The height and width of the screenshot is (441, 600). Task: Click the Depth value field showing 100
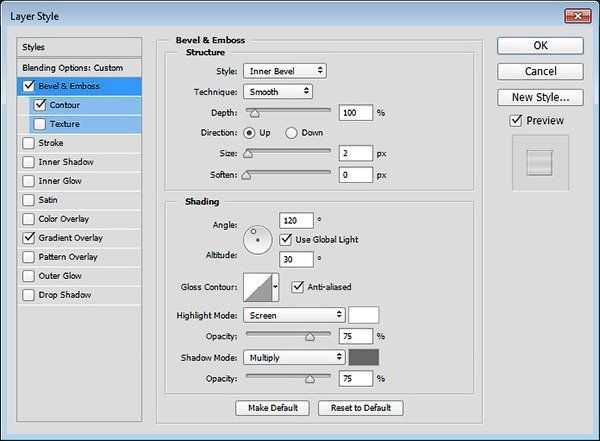coord(355,113)
